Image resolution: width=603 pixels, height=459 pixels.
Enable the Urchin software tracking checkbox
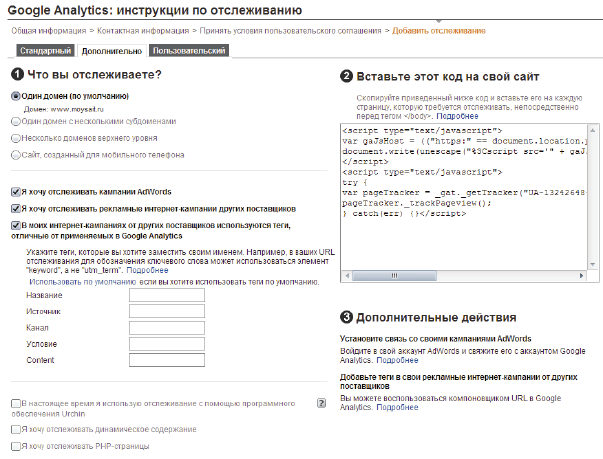click(15, 402)
